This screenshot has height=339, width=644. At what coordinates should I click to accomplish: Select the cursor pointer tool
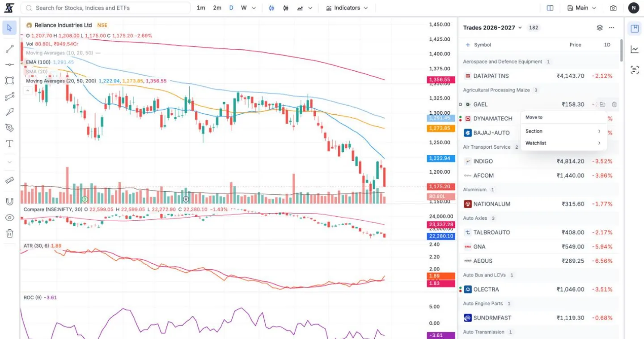(9, 28)
